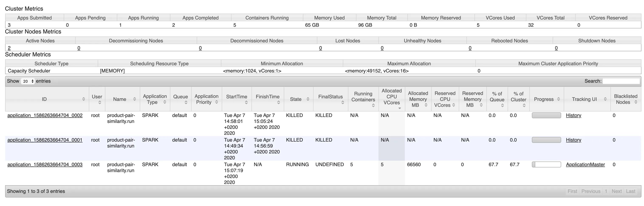Image resolution: width=644 pixels, height=206 pixels.
Task: Open the Show entries count dropdown
Action: click(27, 81)
